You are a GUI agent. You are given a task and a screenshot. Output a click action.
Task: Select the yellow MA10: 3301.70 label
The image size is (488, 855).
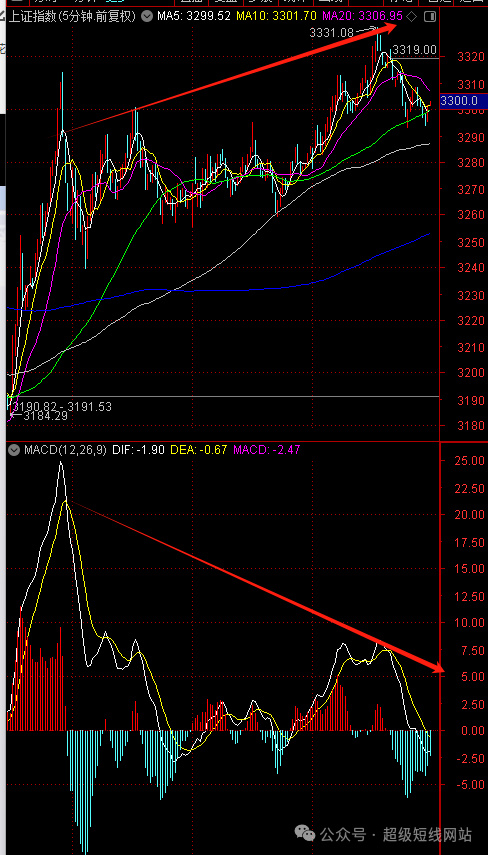(276, 17)
